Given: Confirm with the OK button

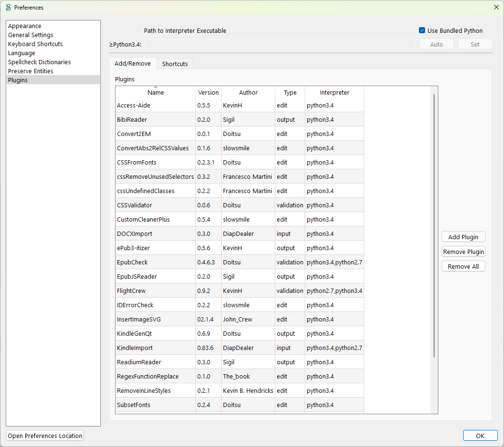Looking at the screenshot, I should point(480,436).
